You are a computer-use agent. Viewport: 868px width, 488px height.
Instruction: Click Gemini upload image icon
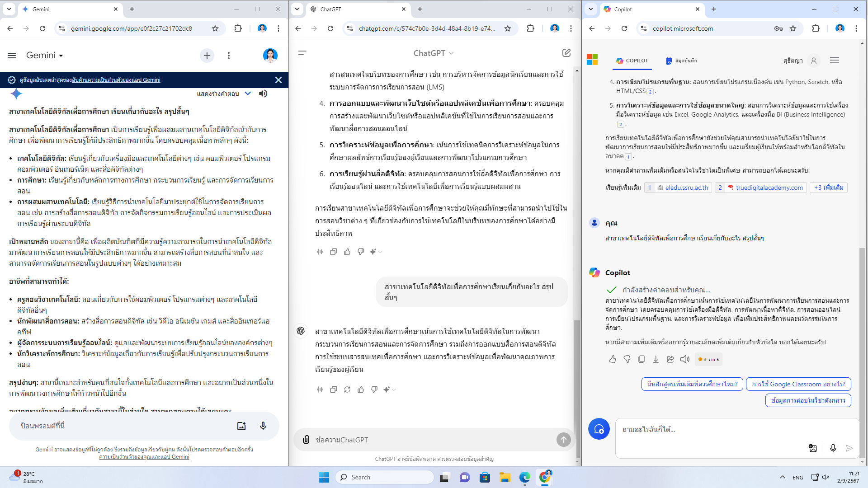coord(241,426)
